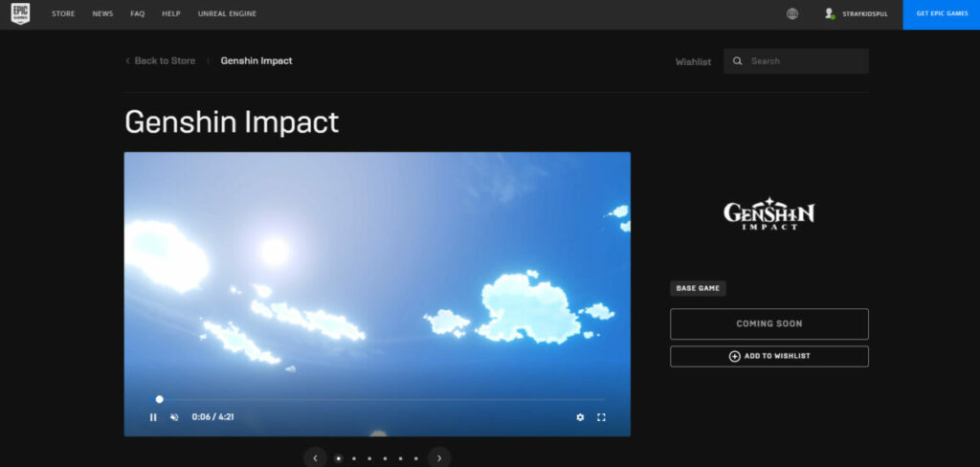This screenshot has height=467, width=980.
Task: Click the COMING SOON button
Action: coord(769,323)
